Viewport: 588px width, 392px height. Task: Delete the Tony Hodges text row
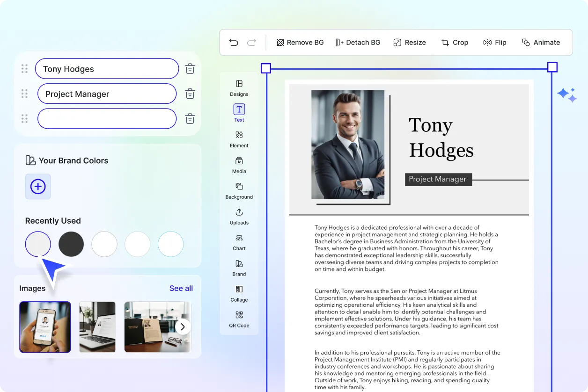click(190, 69)
